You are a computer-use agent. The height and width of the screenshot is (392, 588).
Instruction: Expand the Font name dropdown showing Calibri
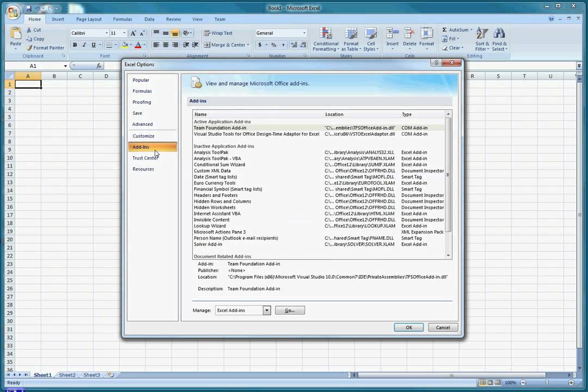point(107,33)
